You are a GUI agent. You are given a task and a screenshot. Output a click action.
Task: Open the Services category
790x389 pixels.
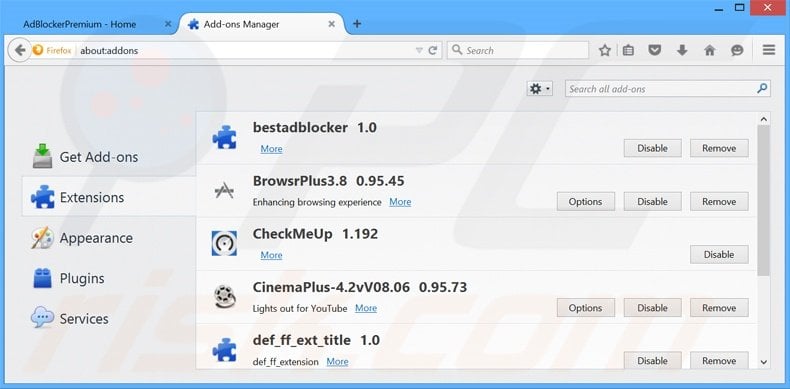[108, 318]
